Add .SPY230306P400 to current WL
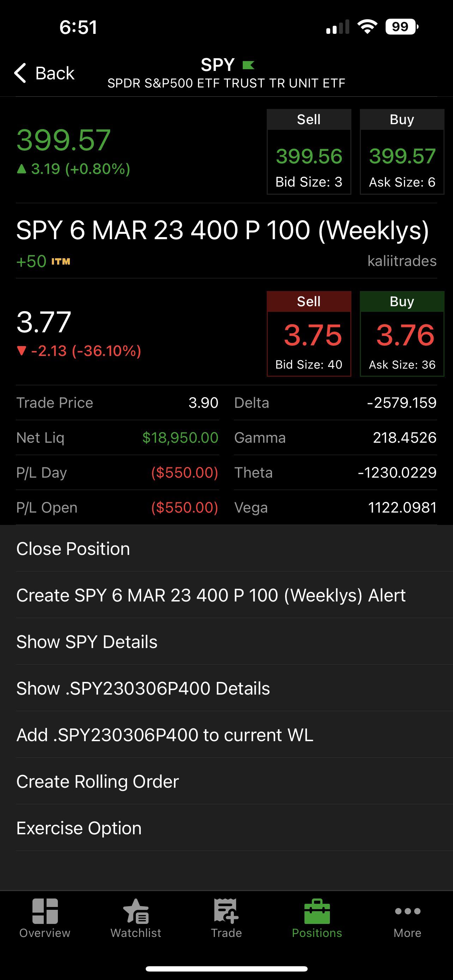 165,734
